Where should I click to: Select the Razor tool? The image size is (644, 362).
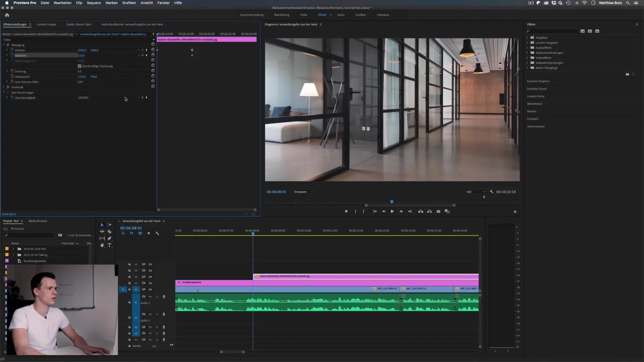[x=109, y=232]
